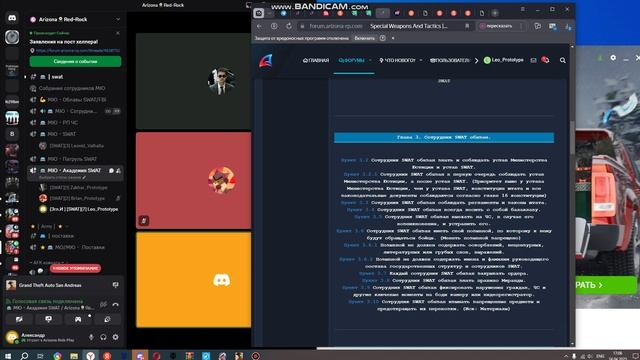The width and height of the screenshot is (640, 360).
Task: Open Yandex Browser from the taskbar
Action: pyautogui.click(x=91, y=356)
